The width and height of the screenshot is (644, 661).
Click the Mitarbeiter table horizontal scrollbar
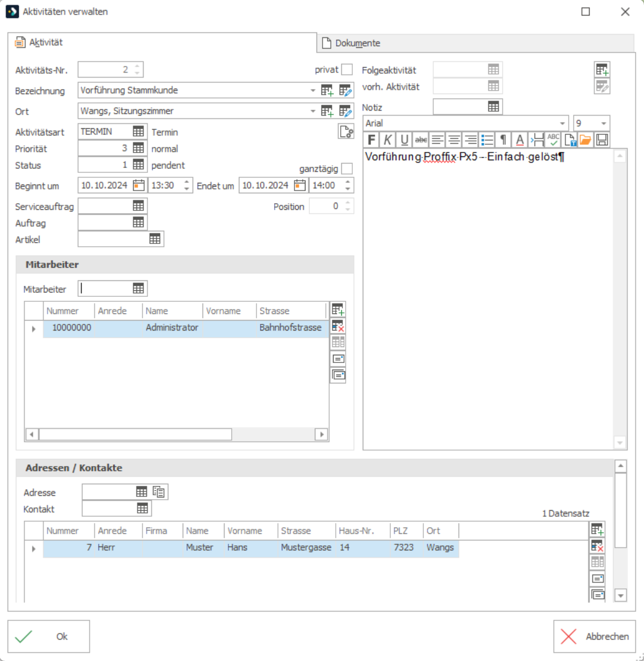click(x=135, y=435)
